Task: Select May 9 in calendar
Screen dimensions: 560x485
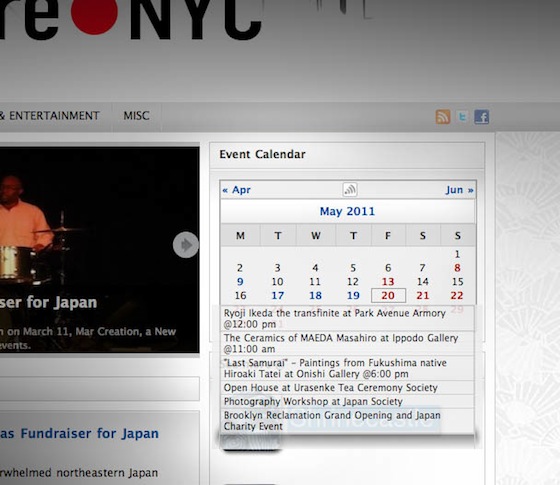Action: coord(240,281)
